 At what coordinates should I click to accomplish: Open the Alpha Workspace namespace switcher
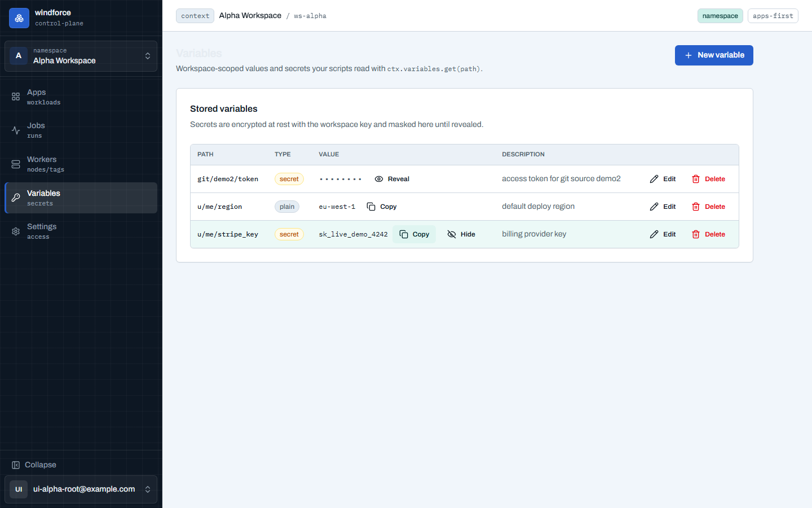pos(81,56)
